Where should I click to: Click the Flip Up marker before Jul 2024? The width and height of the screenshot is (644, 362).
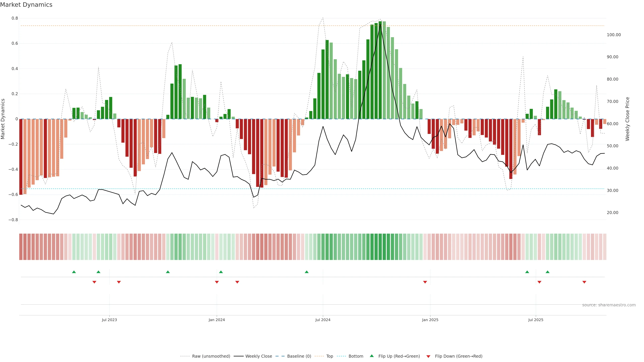307,272
